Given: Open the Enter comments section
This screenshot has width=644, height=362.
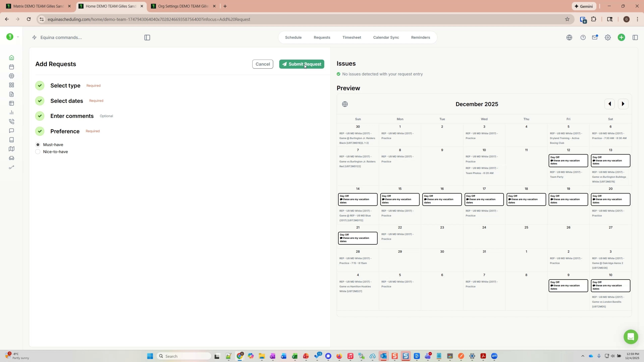Looking at the screenshot, I should point(72,116).
